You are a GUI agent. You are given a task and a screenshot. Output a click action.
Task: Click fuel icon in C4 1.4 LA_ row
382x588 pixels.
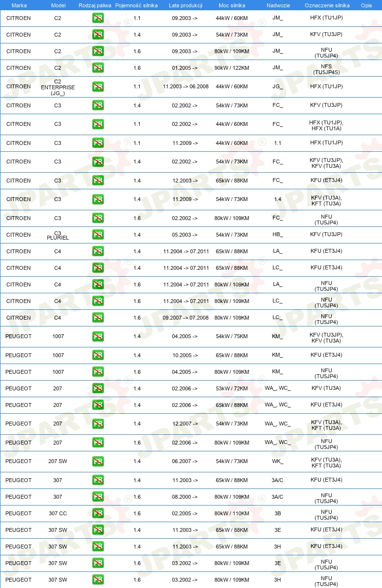tap(98, 251)
